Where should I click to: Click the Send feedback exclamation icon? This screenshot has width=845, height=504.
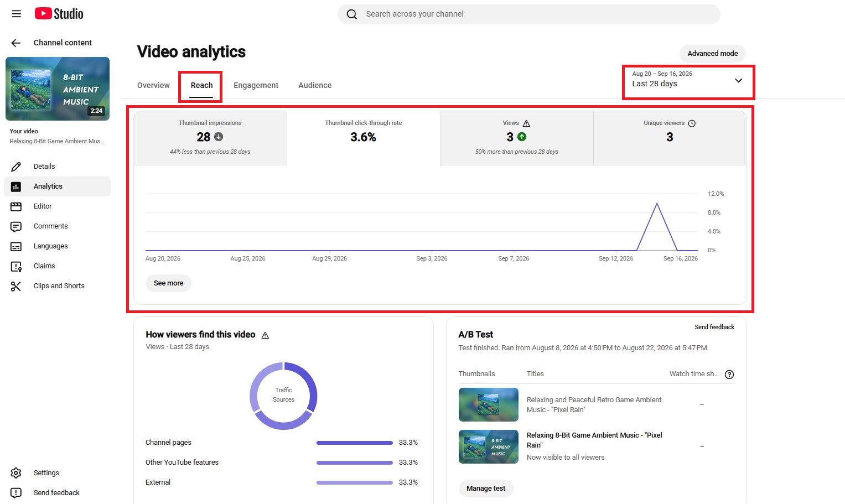pyautogui.click(x=16, y=493)
